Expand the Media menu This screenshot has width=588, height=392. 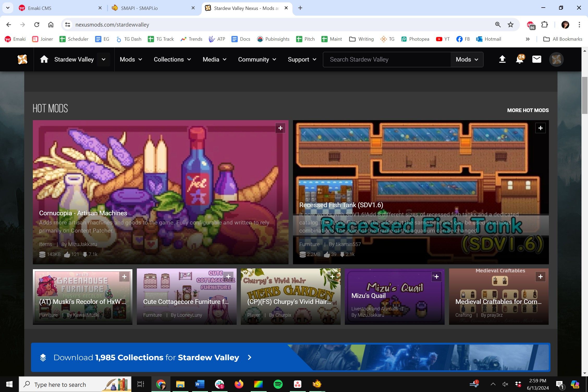(215, 59)
